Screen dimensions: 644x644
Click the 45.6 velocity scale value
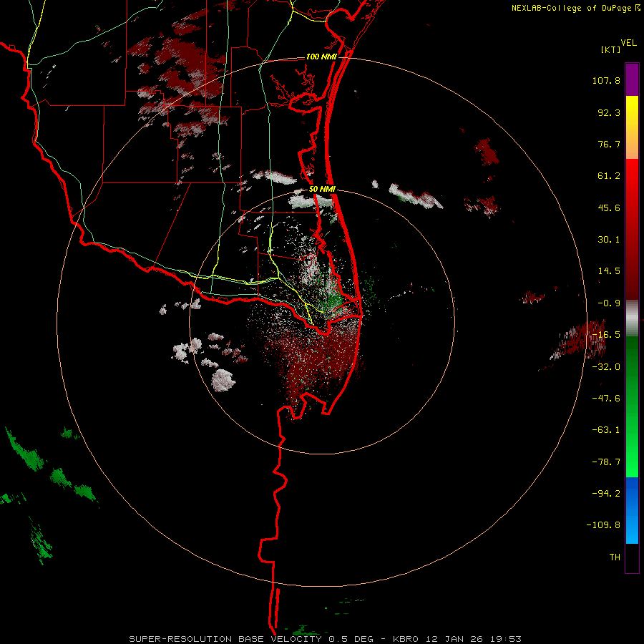pyautogui.click(x=609, y=208)
